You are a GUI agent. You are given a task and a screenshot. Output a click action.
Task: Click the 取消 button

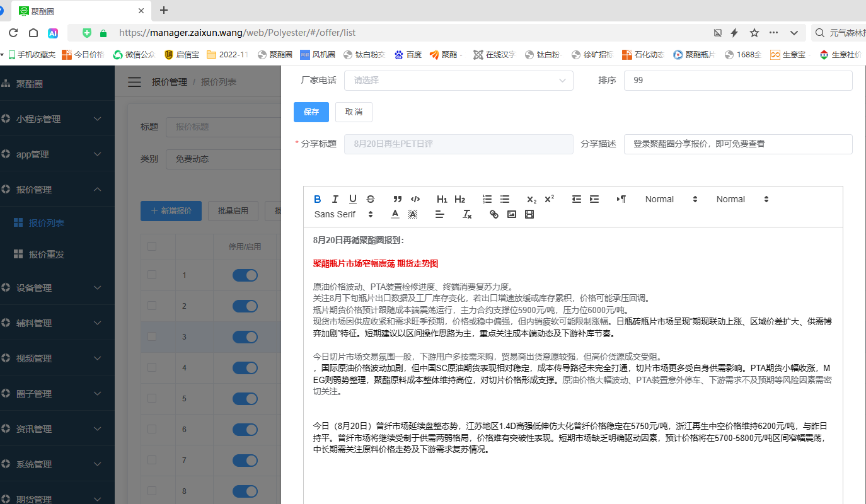pyautogui.click(x=354, y=112)
